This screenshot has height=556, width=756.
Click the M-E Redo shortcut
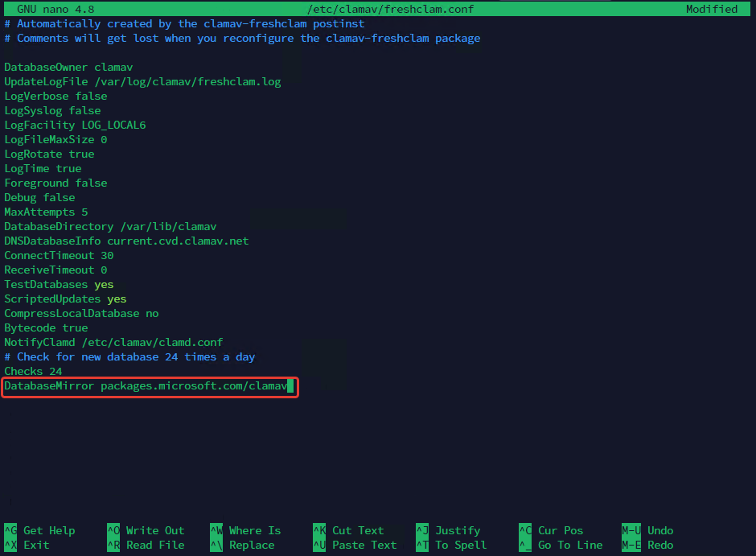click(647, 545)
